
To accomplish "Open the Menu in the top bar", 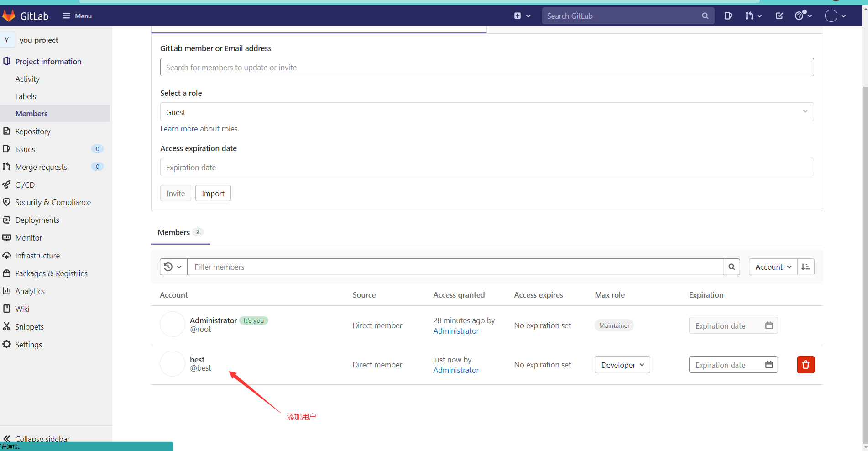I will coord(77,16).
